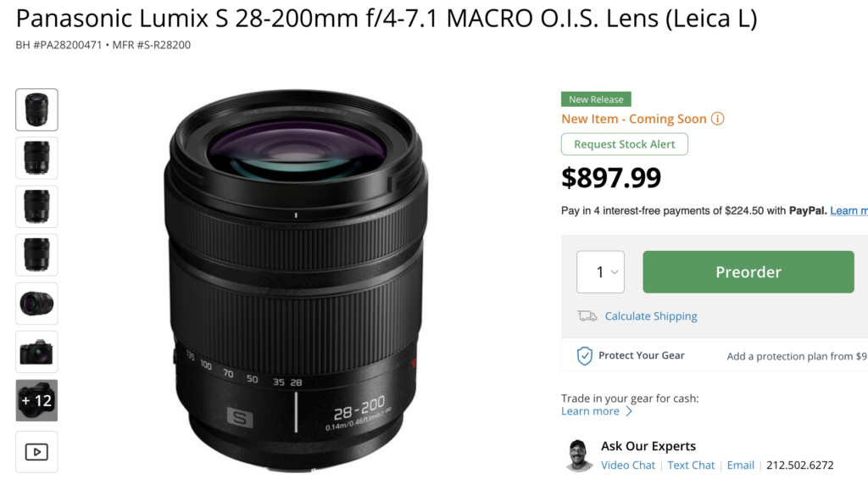868x485 pixels.
Task: Click the expert's avatar photo
Action: pyautogui.click(x=579, y=456)
